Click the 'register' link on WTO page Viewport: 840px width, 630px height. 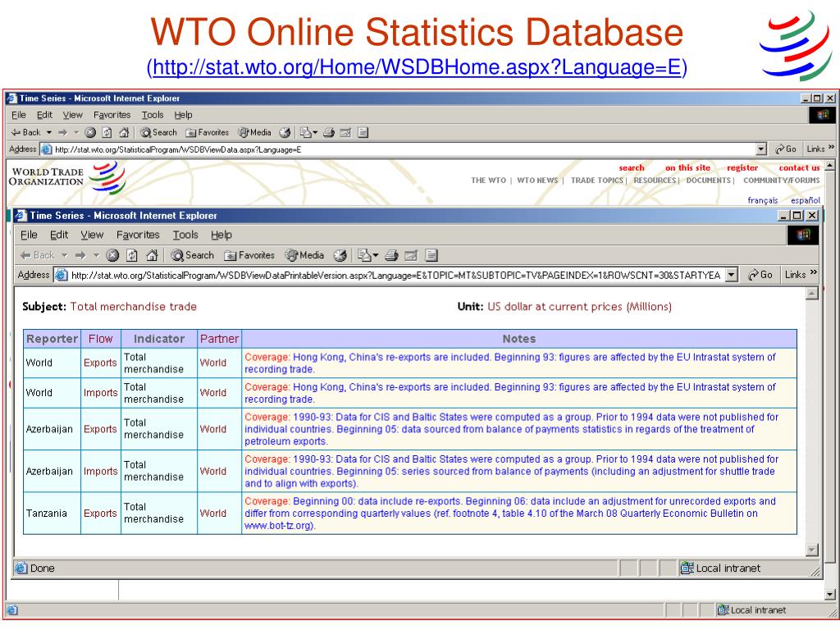point(742,167)
